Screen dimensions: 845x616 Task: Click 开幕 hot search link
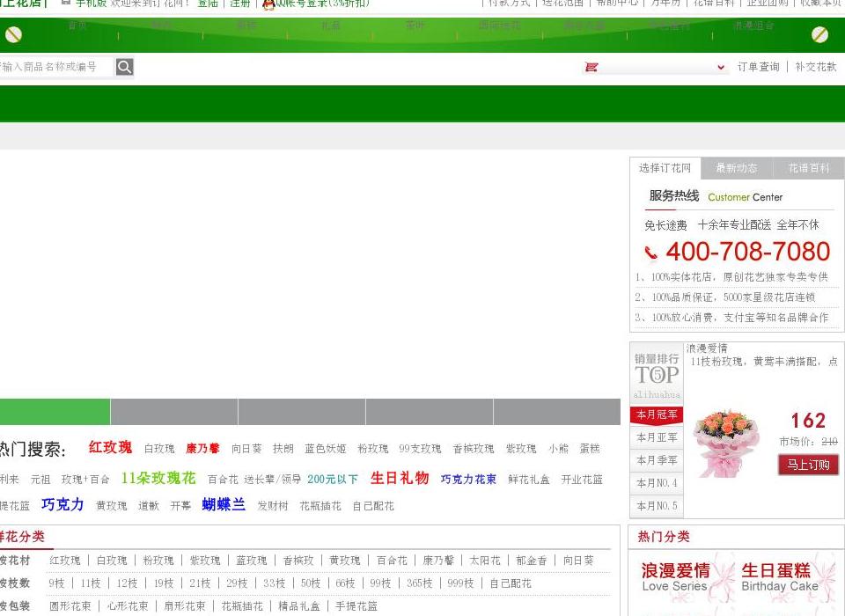pyautogui.click(x=180, y=506)
